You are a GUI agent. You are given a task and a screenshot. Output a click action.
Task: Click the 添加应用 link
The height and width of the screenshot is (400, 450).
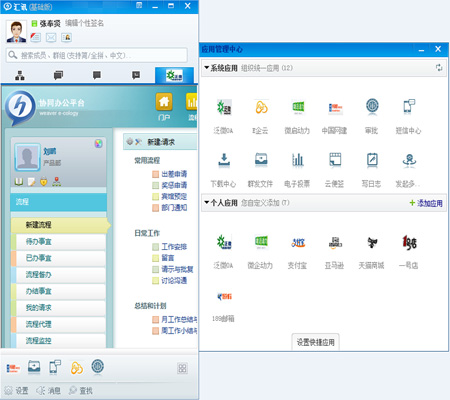(426, 203)
